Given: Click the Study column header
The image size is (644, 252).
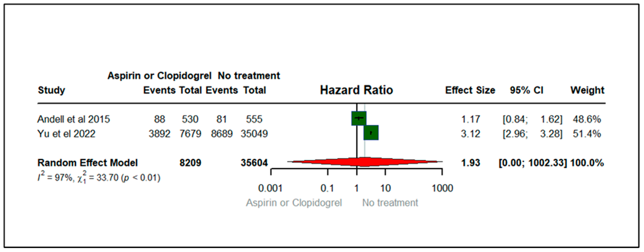Looking at the screenshot, I should [x=51, y=90].
